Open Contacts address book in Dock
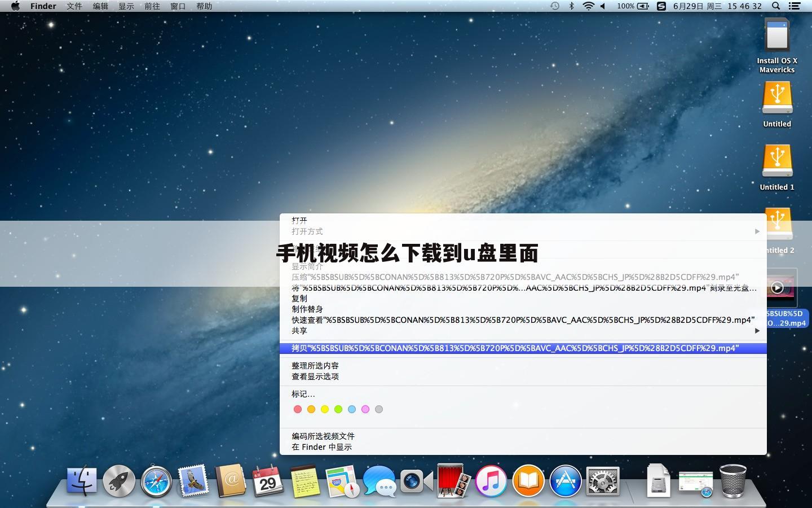The width and height of the screenshot is (812, 508). pyautogui.click(x=231, y=481)
